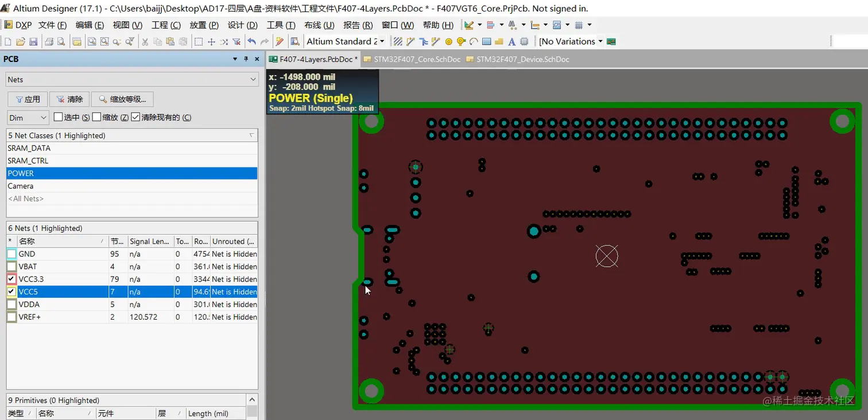Check the GND net checkbox
Image resolution: width=868 pixels, height=420 pixels.
pyautogui.click(x=12, y=254)
